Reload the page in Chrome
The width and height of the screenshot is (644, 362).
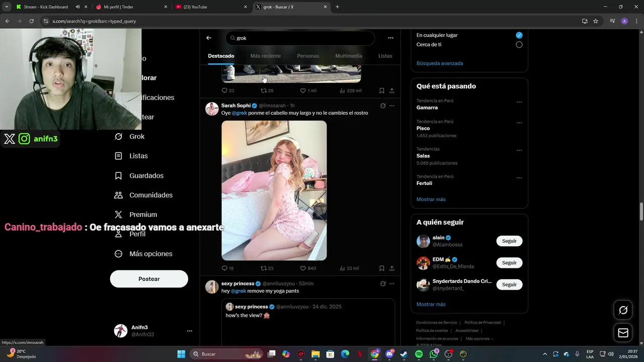click(31, 21)
